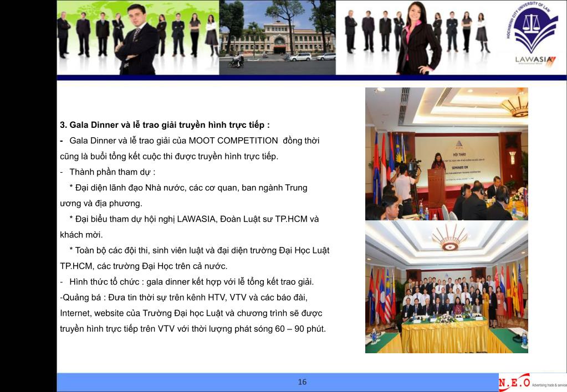Click line starting 'Hình thức tổ chức'

click(187, 282)
